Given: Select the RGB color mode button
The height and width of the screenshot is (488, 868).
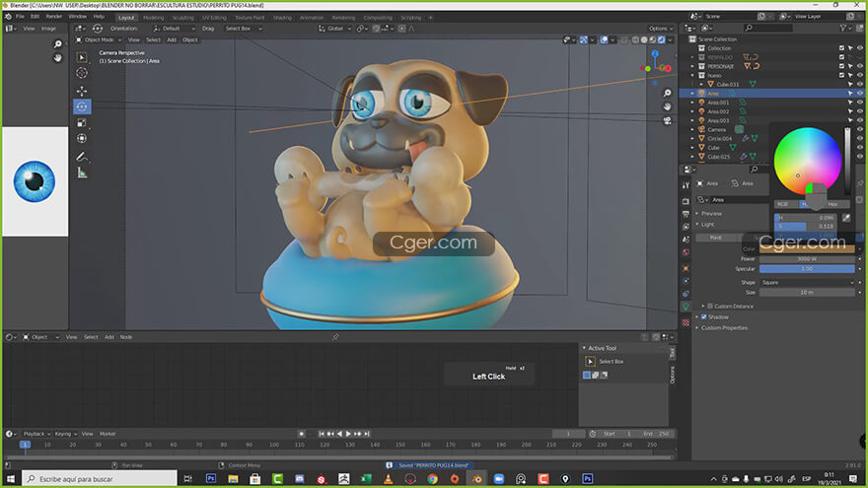Looking at the screenshot, I should [783, 204].
